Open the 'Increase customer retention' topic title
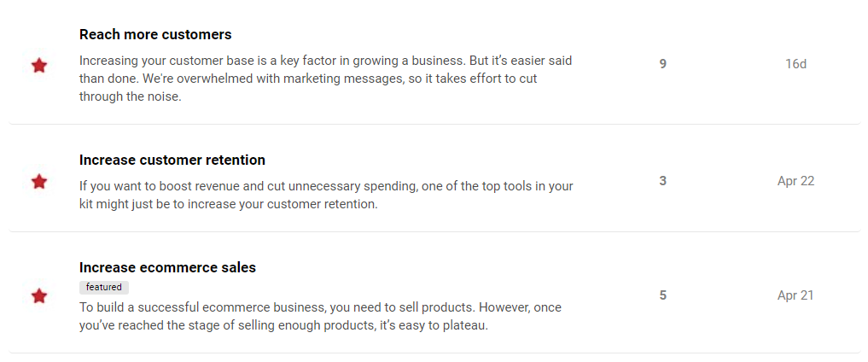868x362 pixels. pos(172,160)
